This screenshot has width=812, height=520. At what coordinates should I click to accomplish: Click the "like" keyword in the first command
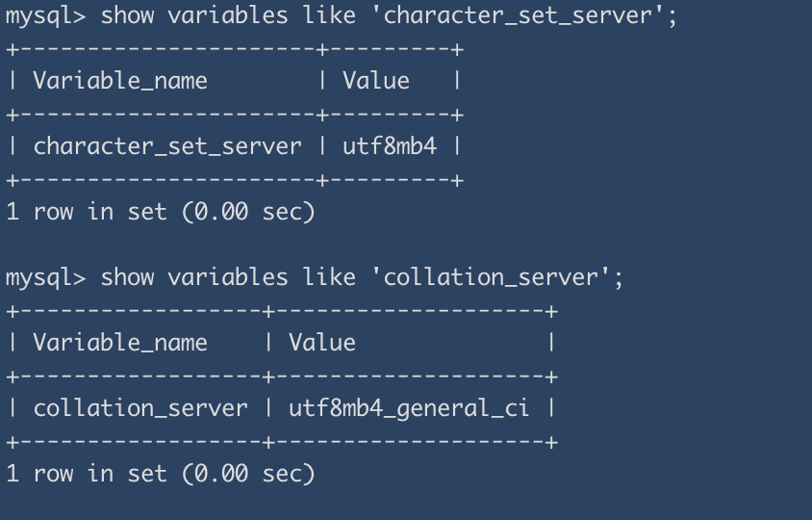tap(329, 15)
